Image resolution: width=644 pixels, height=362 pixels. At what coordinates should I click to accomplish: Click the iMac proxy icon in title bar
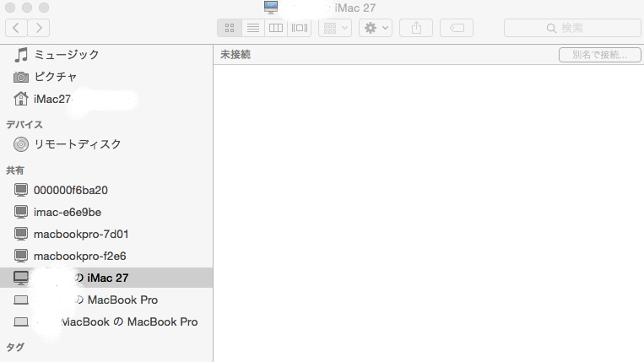tap(271, 8)
